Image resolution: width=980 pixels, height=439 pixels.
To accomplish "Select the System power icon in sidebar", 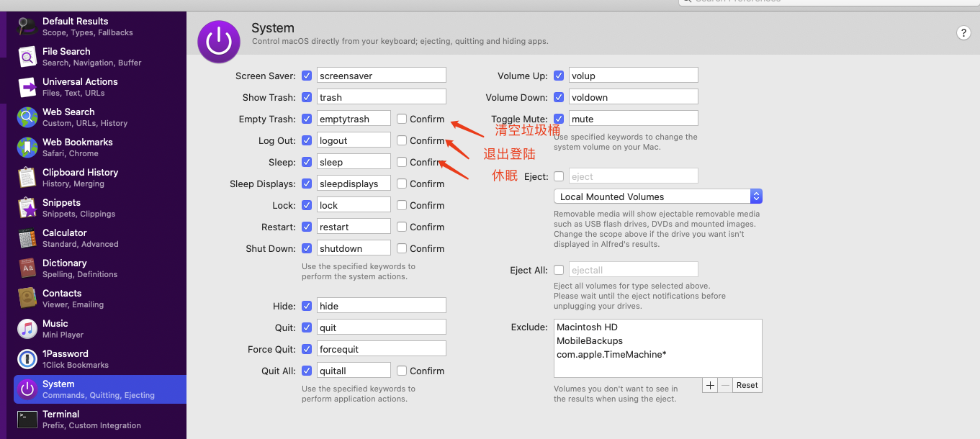I will (x=27, y=389).
